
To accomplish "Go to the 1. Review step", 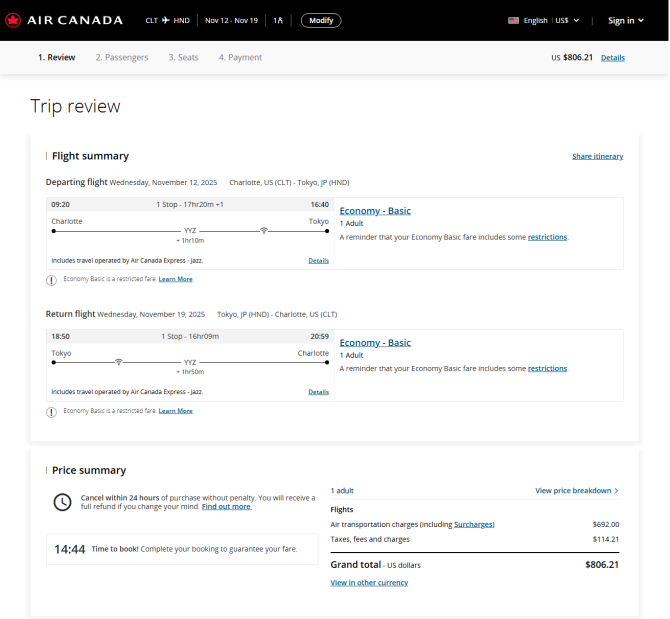I will pyautogui.click(x=56, y=57).
